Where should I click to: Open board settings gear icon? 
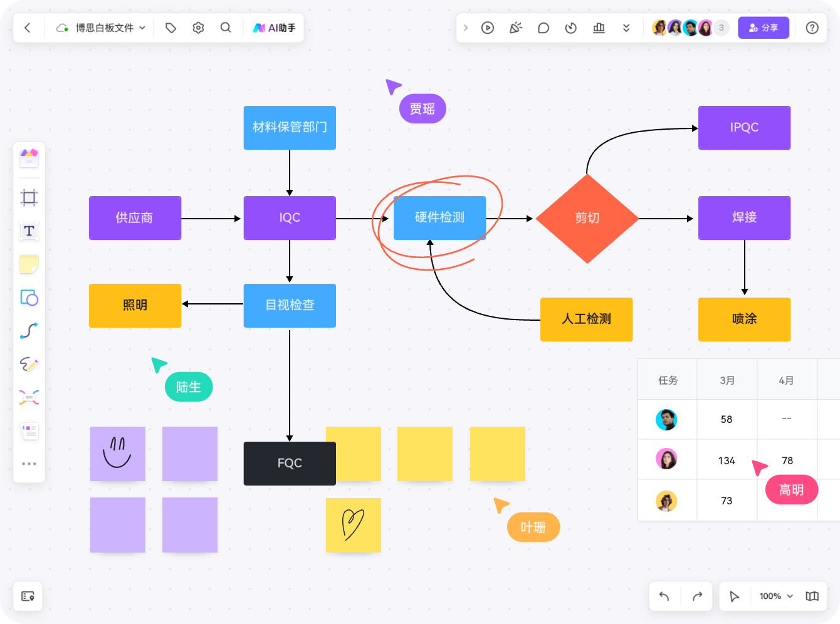pos(198,28)
